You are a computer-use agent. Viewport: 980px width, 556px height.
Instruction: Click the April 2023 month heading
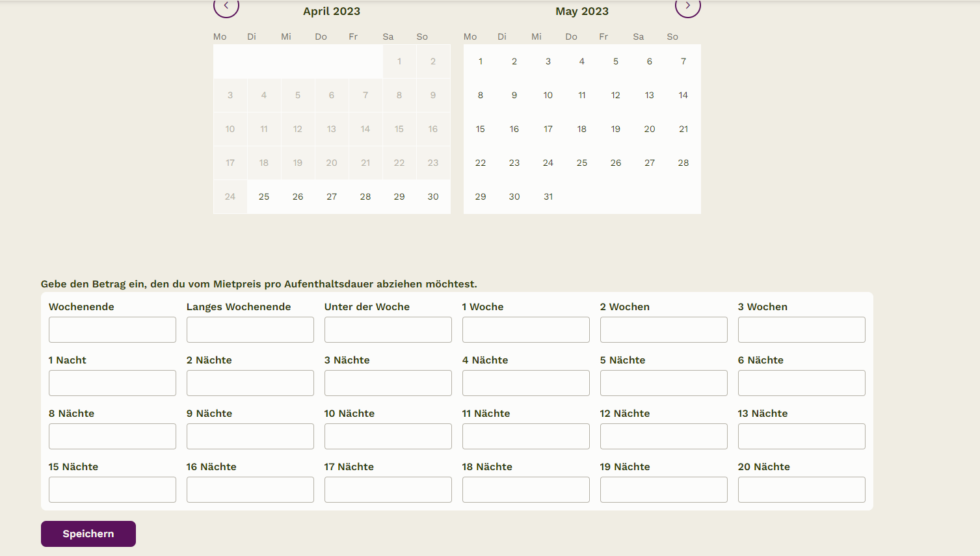point(332,11)
